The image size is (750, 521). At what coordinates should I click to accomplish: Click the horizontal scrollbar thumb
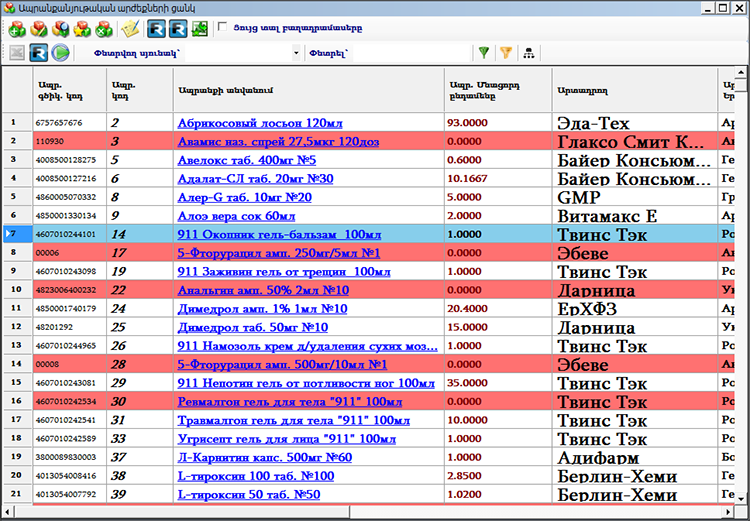tap(181, 511)
